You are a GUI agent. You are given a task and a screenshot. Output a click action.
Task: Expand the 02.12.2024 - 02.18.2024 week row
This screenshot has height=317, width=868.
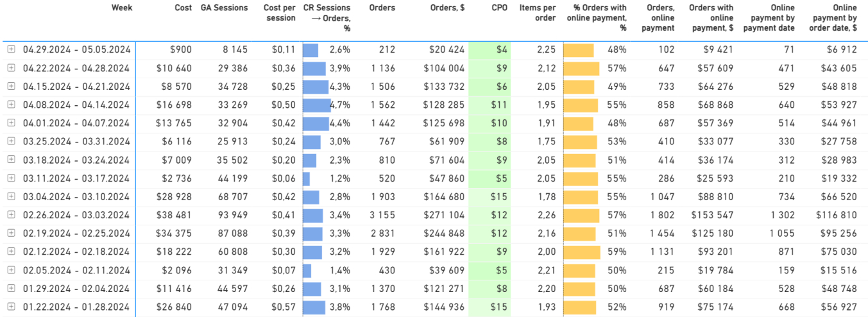coord(11,252)
